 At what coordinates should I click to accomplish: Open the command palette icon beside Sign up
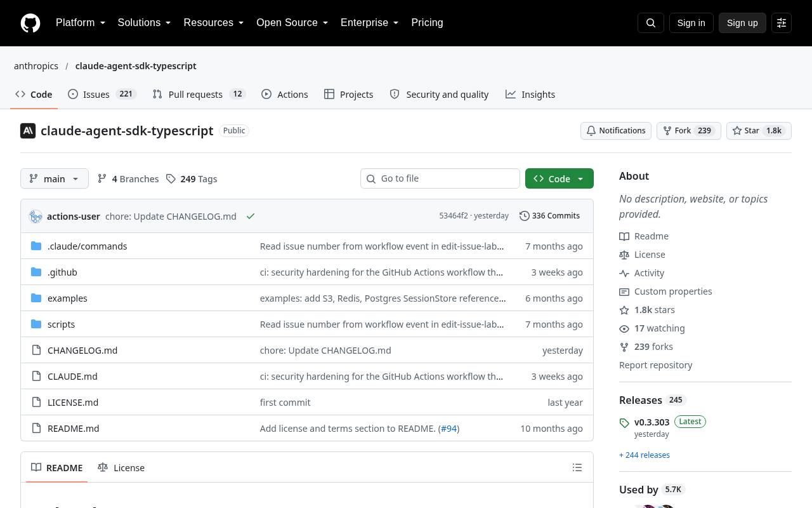[782, 23]
